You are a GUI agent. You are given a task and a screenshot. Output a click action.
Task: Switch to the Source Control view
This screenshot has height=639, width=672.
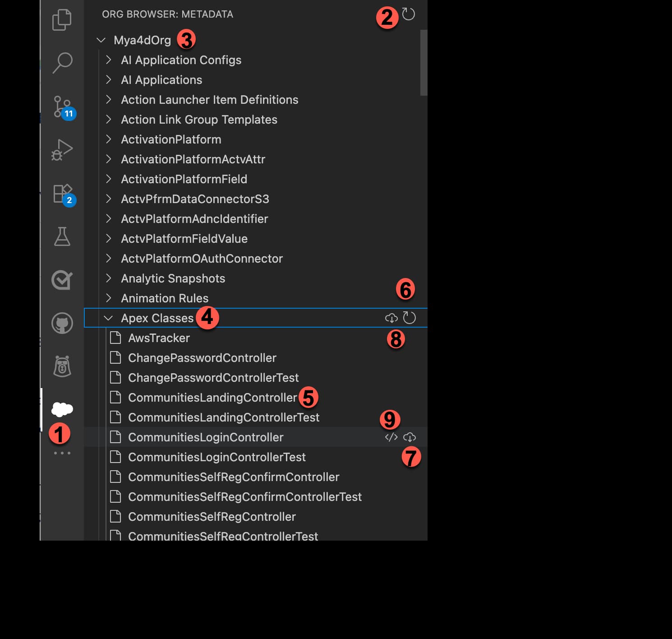[x=62, y=106]
